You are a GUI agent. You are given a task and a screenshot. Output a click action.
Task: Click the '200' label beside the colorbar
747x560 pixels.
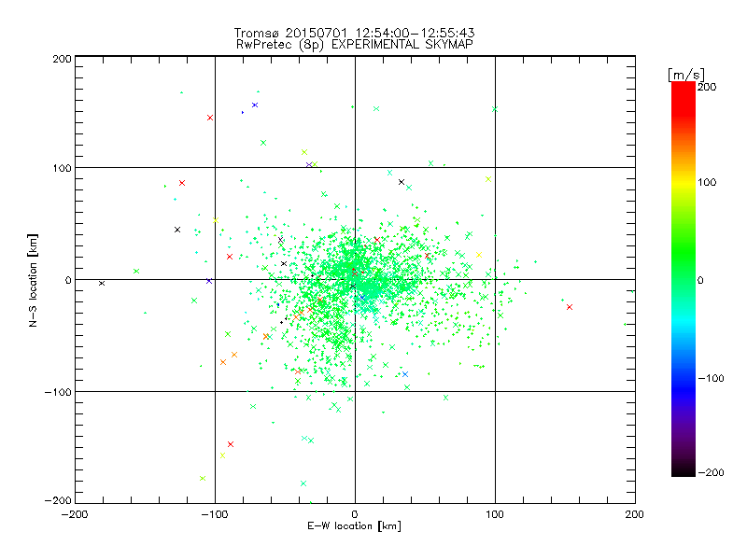(707, 87)
